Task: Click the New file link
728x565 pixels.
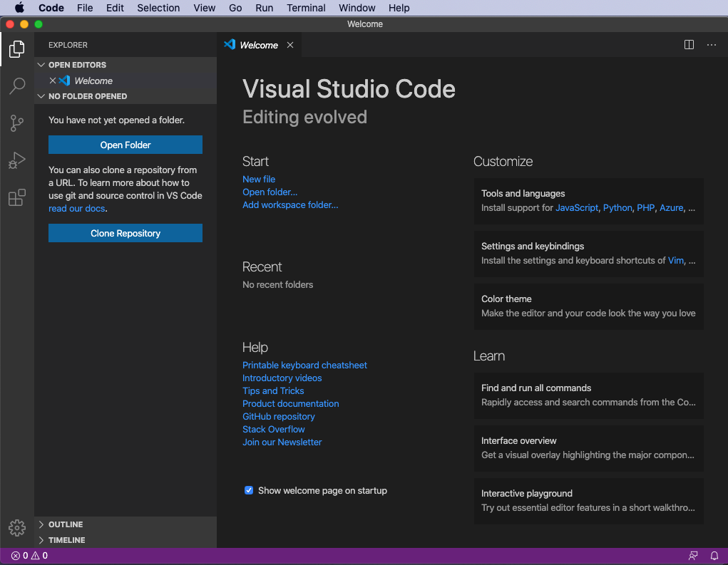Action: [259, 179]
